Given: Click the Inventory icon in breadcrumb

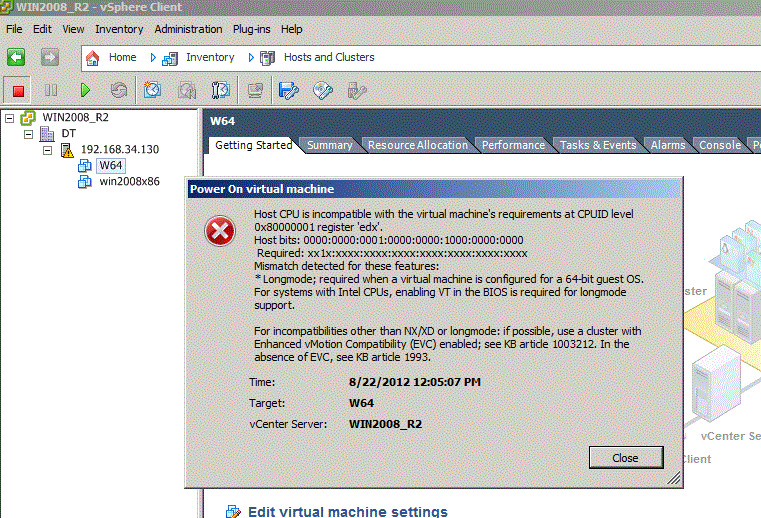Looking at the screenshot, I should click(169, 59).
